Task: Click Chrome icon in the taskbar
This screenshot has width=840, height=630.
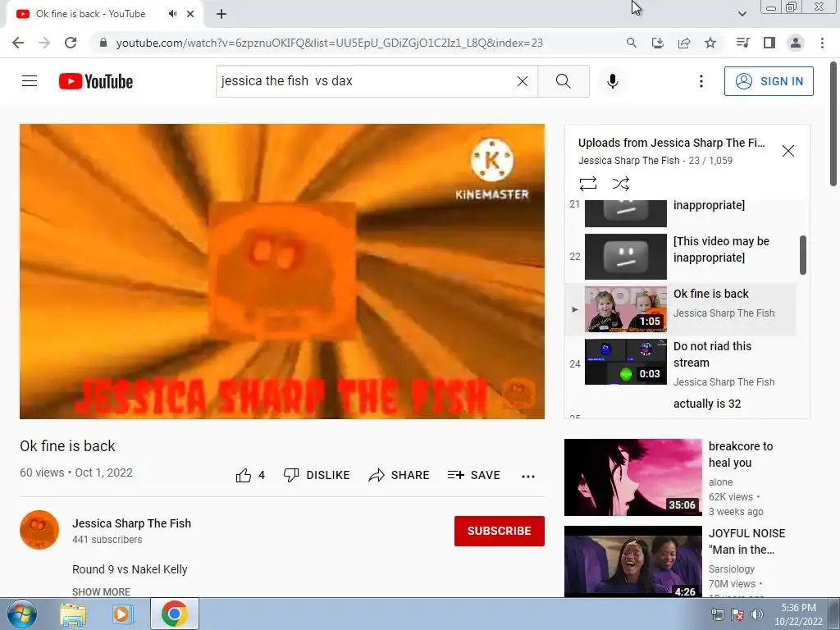Action: tap(175, 614)
